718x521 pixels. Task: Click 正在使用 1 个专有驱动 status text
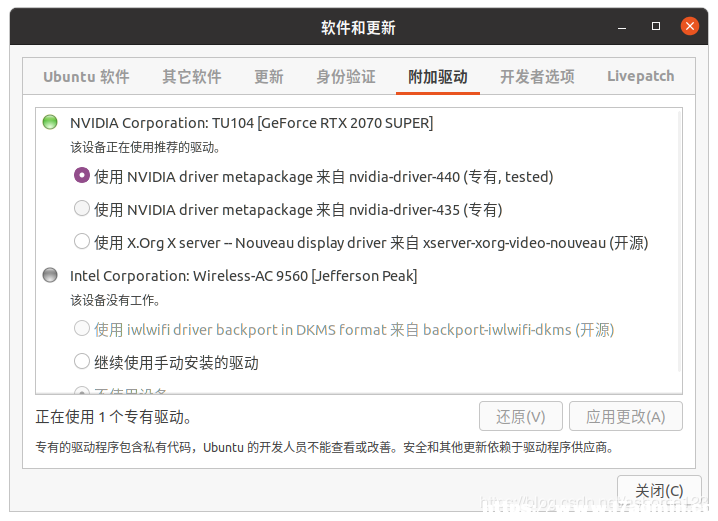114,417
